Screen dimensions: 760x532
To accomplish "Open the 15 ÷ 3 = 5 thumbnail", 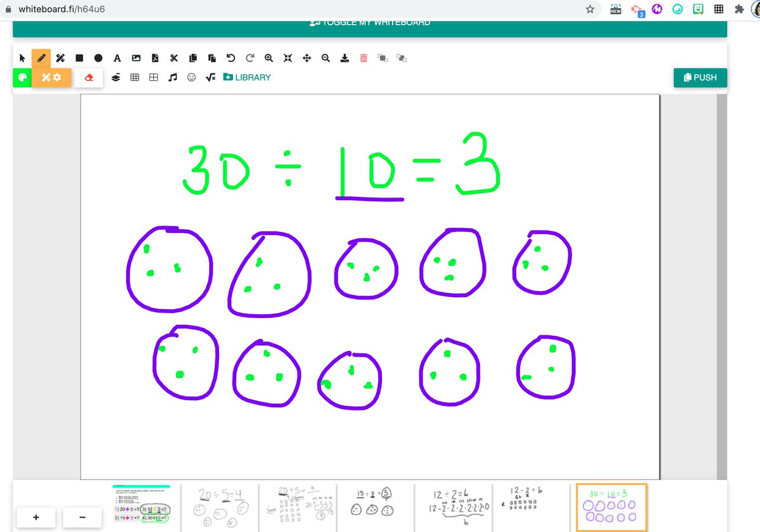I will pos(375,507).
